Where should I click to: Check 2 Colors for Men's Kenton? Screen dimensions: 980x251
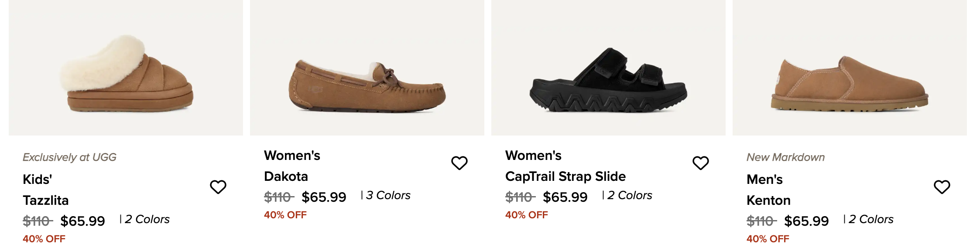point(870,220)
